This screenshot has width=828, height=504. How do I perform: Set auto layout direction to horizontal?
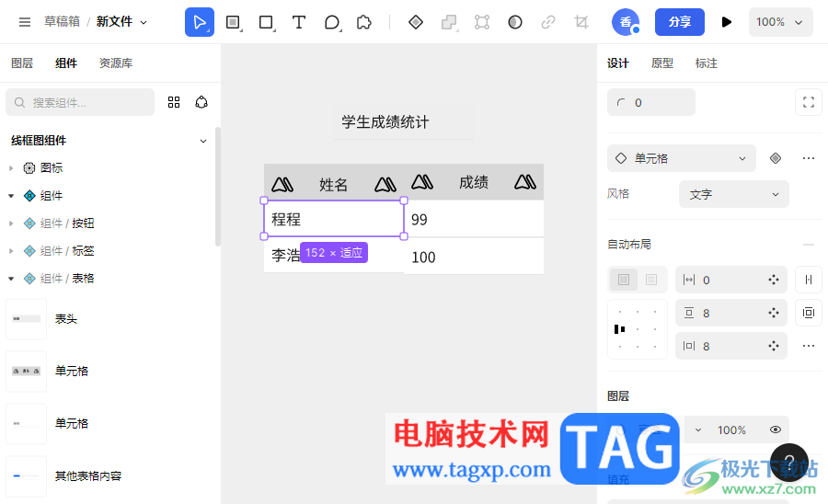tap(624, 280)
